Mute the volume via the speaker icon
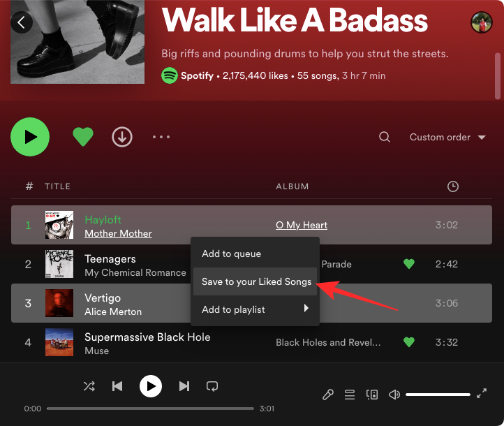The height and width of the screenshot is (426, 504). 394,395
